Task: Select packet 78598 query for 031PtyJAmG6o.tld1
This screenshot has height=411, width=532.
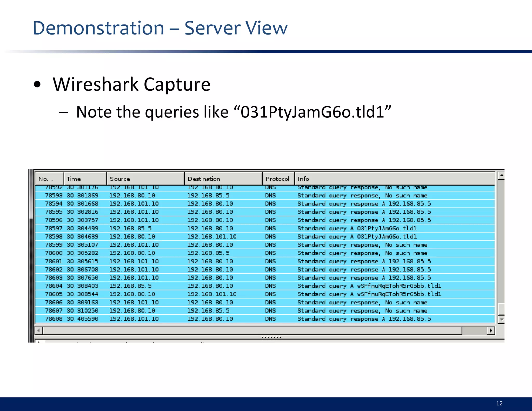Action: click(x=265, y=237)
